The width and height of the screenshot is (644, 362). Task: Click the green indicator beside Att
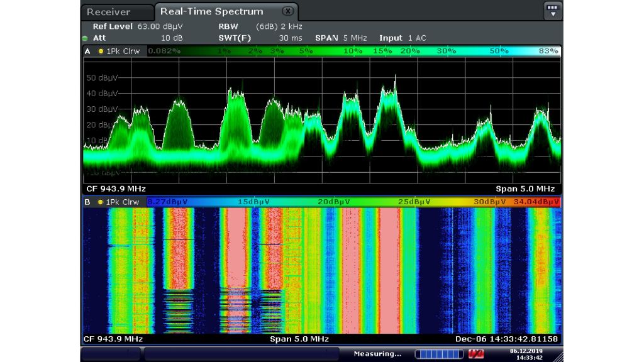point(85,38)
